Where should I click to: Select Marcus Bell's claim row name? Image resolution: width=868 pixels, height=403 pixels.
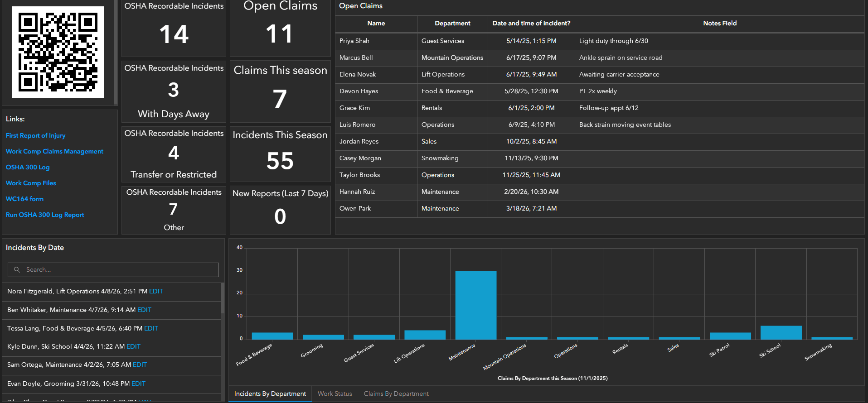coord(356,58)
